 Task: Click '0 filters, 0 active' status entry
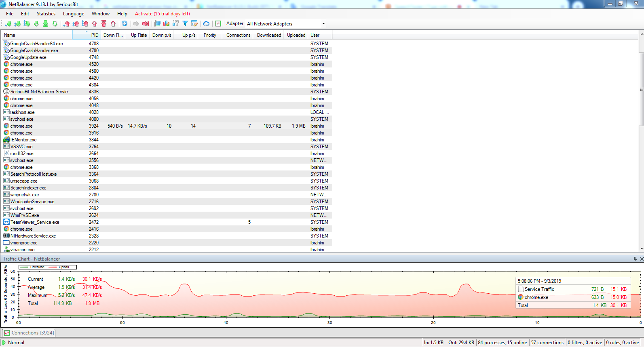pos(585,343)
